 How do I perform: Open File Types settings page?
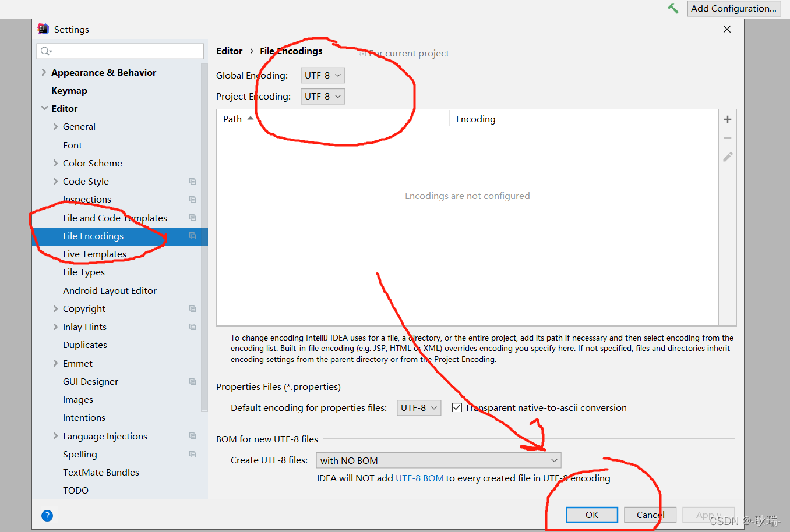click(x=84, y=272)
